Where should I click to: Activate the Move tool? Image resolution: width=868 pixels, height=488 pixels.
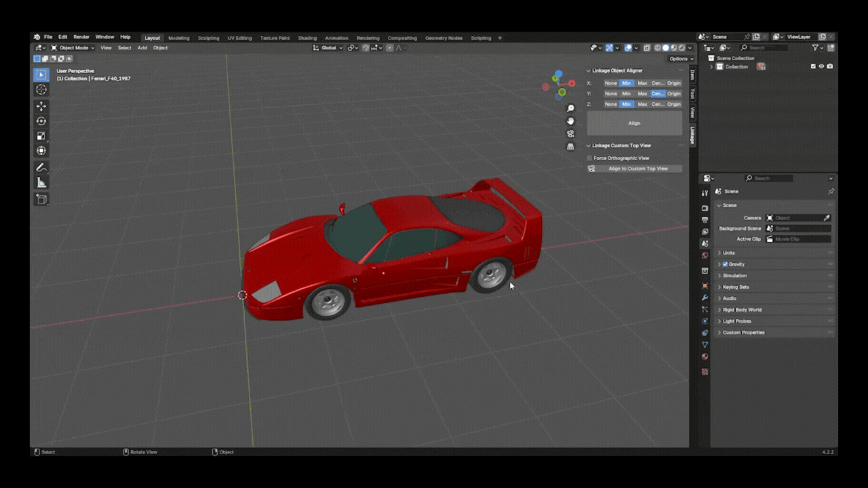coord(41,106)
